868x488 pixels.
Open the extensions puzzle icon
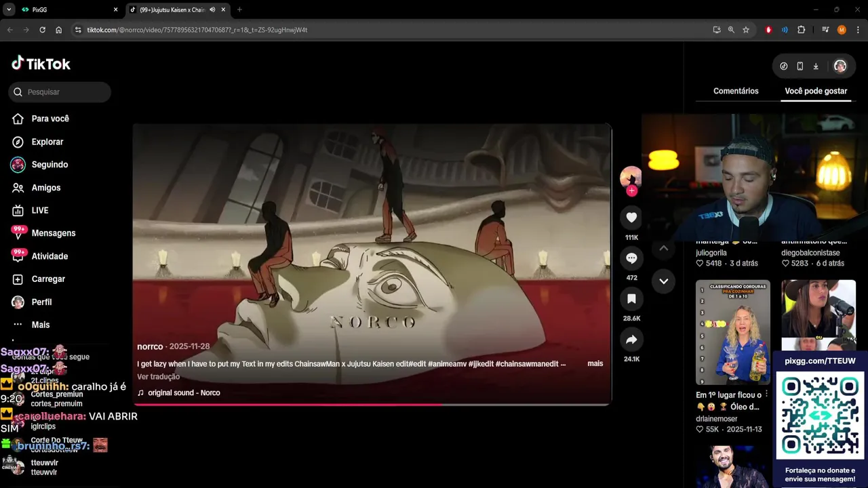pyautogui.click(x=801, y=30)
